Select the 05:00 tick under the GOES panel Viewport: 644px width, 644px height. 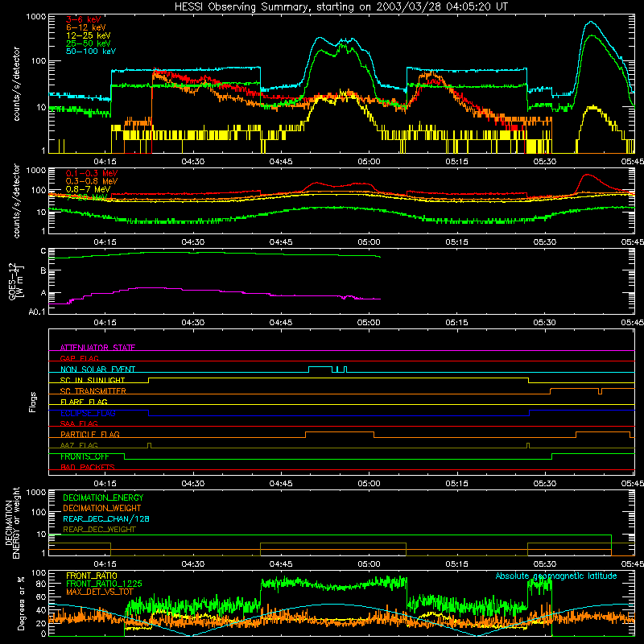[x=369, y=323]
